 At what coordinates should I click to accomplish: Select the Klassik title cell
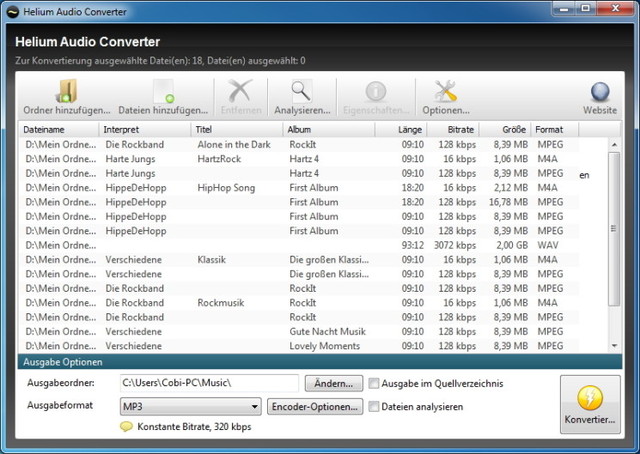[211, 260]
